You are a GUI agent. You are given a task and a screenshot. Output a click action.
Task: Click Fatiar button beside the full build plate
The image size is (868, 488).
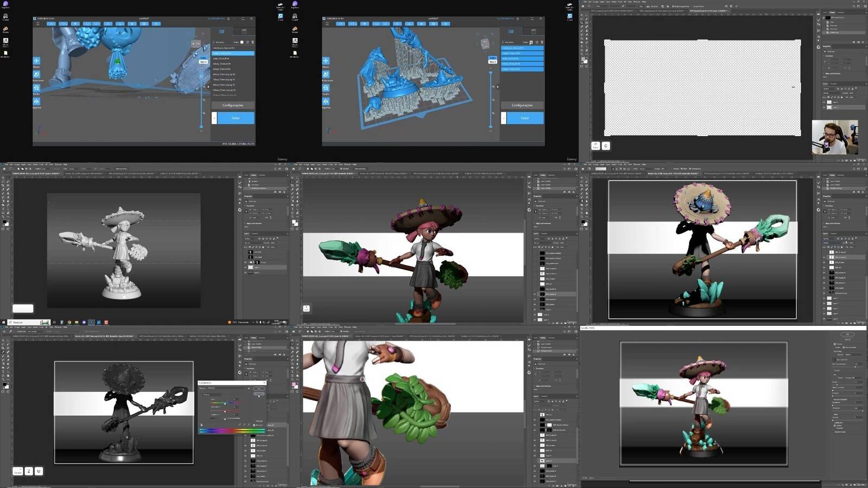pyautogui.click(x=525, y=118)
